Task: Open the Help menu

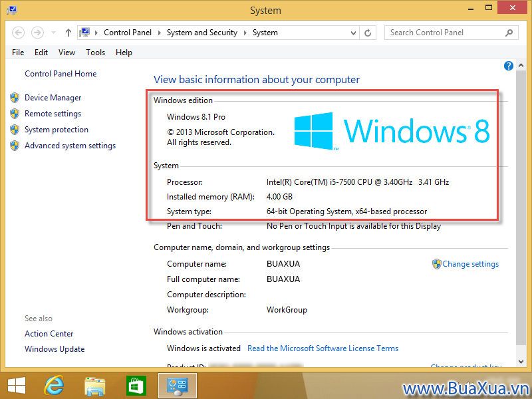Action: click(124, 53)
